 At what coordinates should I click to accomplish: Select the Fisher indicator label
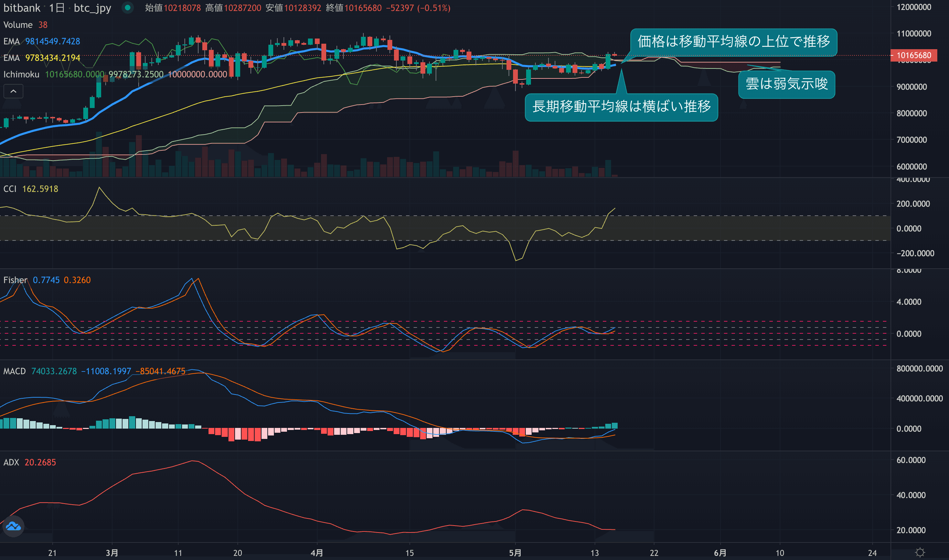pos(15,280)
